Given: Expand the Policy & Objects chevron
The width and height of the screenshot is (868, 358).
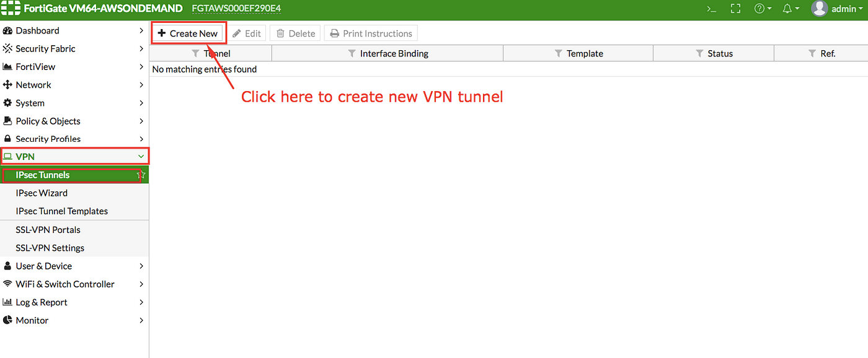Looking at the screenshot, I should (141, 121).
